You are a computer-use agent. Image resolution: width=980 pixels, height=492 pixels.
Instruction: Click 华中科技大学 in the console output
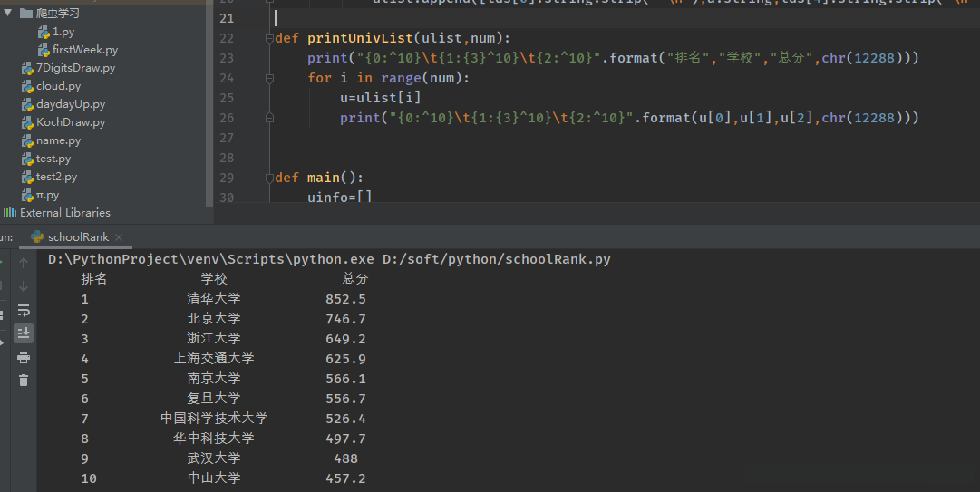(x=214, y=439)
